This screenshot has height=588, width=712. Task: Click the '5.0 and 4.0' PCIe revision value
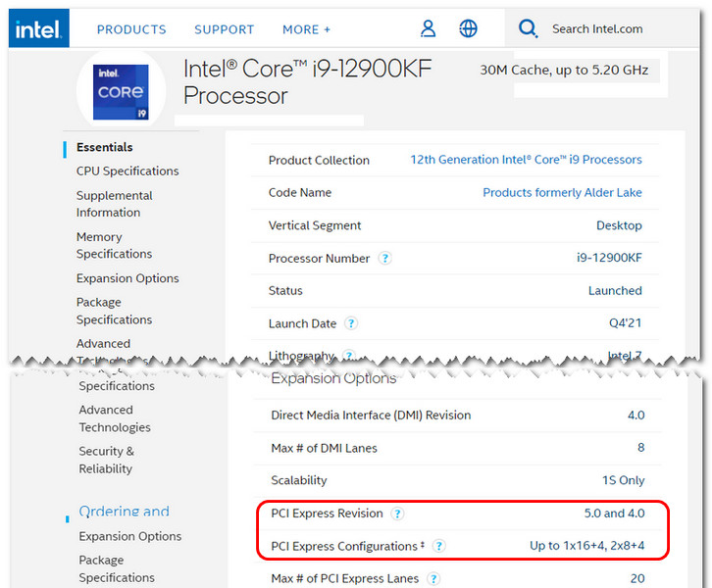tap(614, 514)
